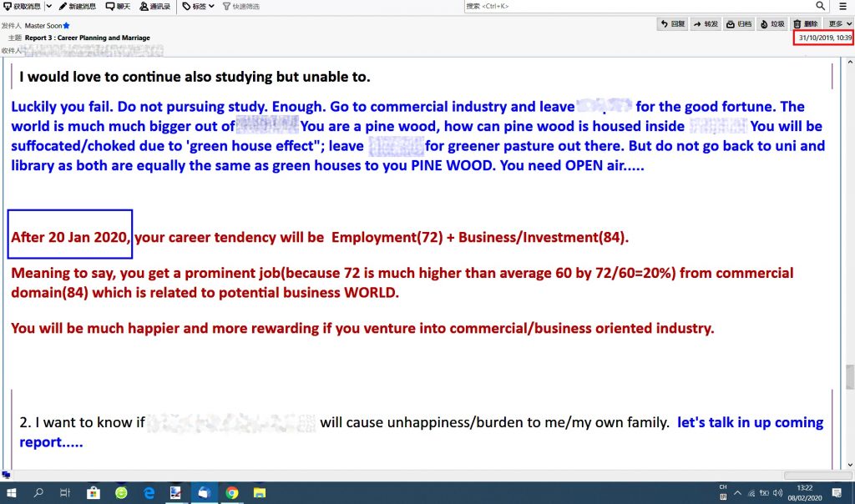Star the sender Master Soon contact

[66, 26]
